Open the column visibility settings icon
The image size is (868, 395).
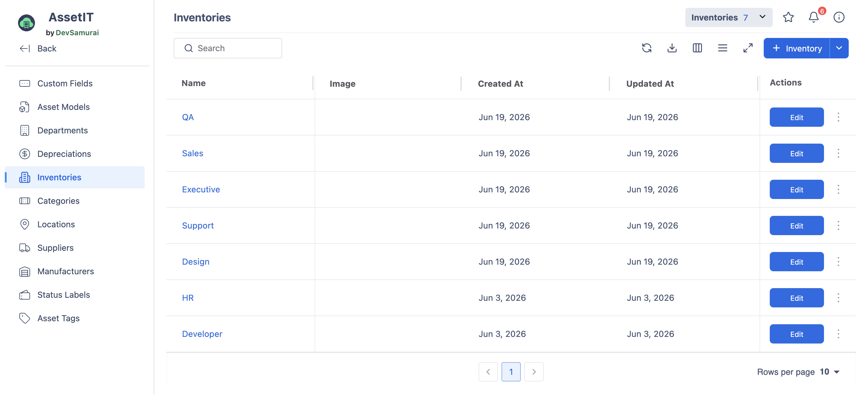coord(697,48)
